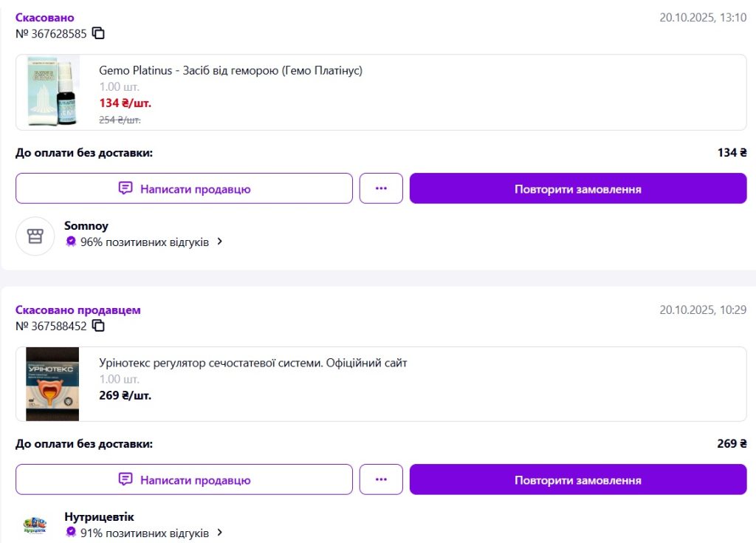
Task: Copy order number 367628585
Action: (x=98, y=33)
